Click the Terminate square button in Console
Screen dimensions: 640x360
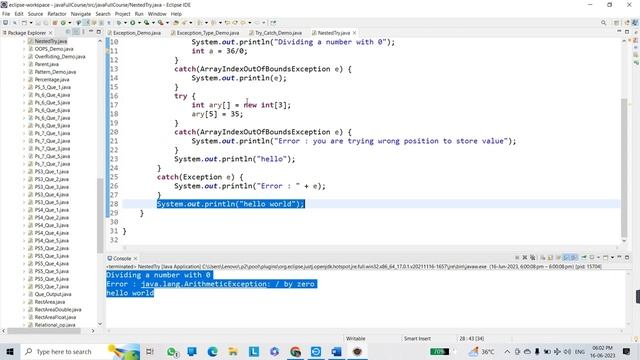click(517, 258)
